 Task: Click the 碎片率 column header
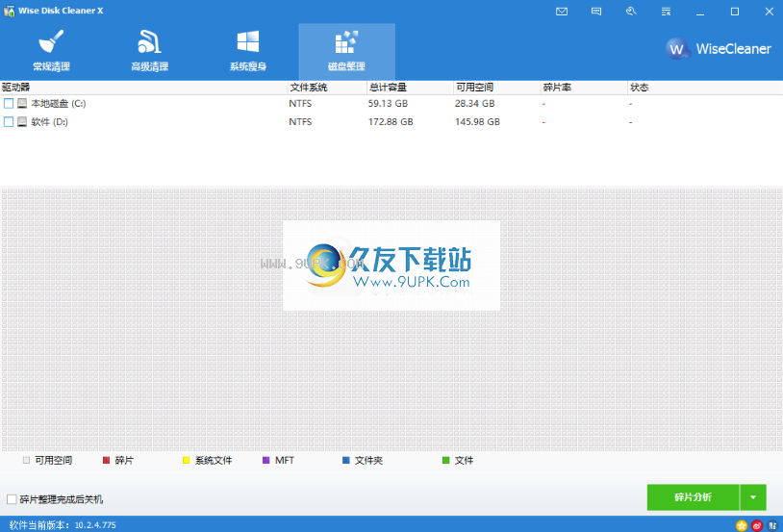pos(583,88)
